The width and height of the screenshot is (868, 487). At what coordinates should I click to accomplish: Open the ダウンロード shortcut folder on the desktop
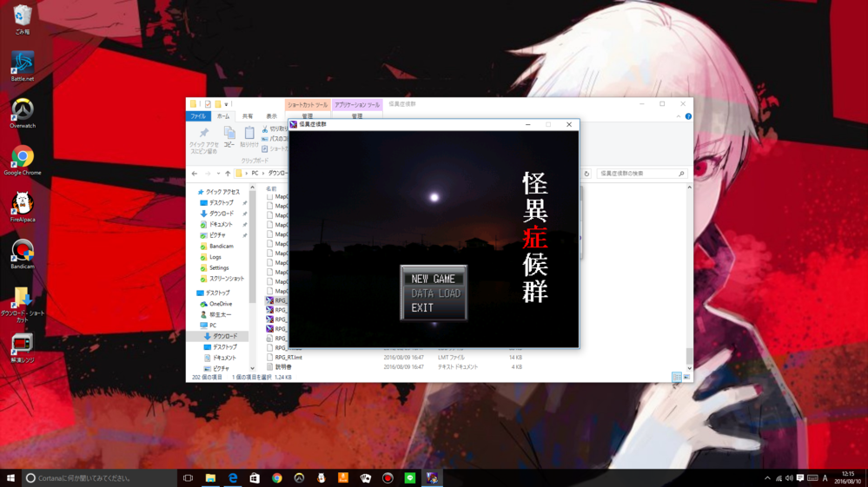pos(22,304)
